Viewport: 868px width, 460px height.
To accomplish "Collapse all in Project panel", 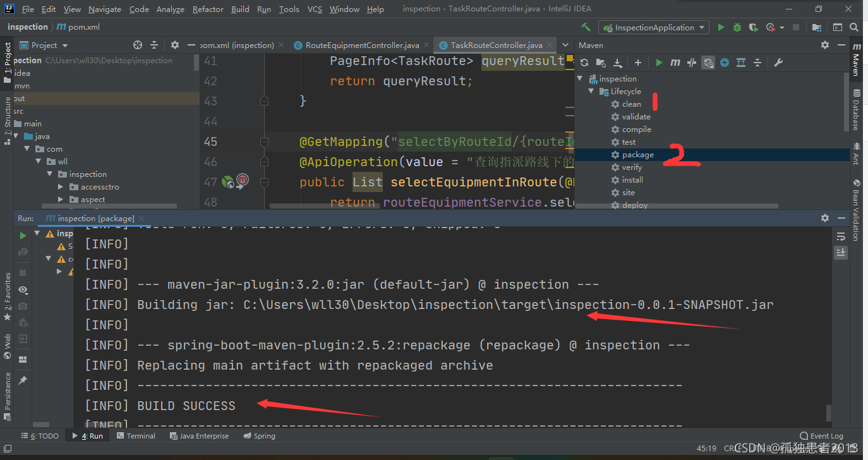I will pyautogui.click(x=154, y=45).
